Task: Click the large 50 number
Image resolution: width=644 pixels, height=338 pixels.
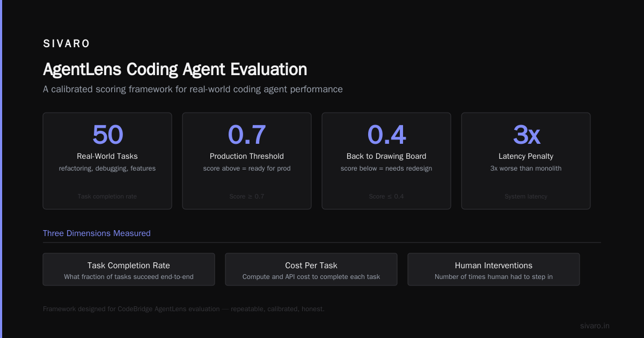Action: tap(107, 135)
